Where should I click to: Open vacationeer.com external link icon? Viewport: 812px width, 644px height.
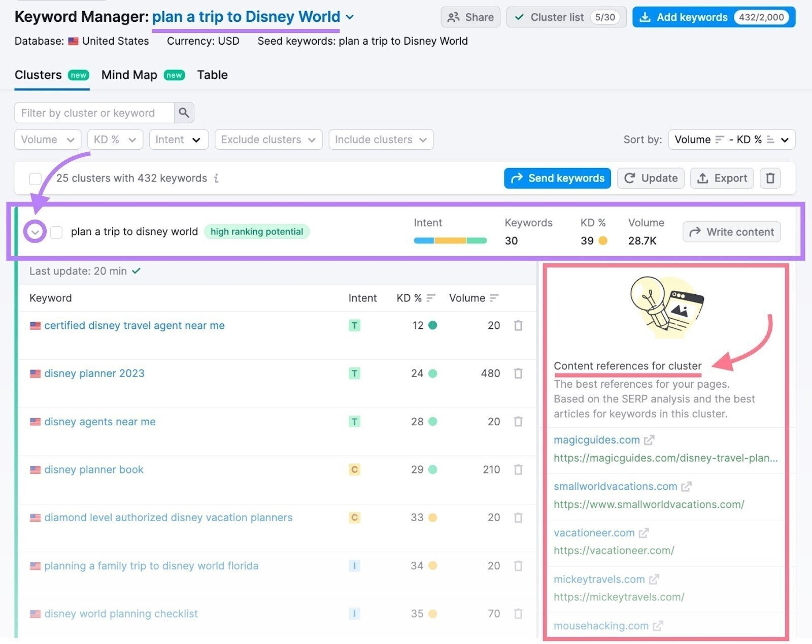(x=644, y=533)
